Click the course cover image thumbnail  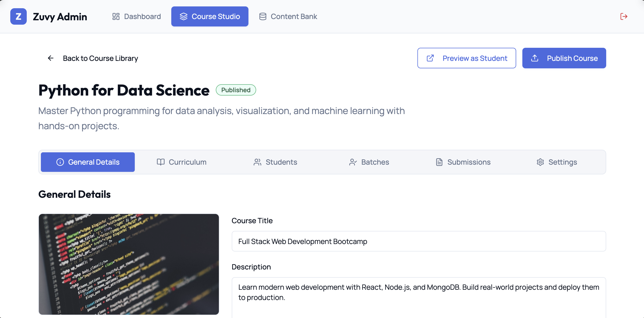point(129,264)
